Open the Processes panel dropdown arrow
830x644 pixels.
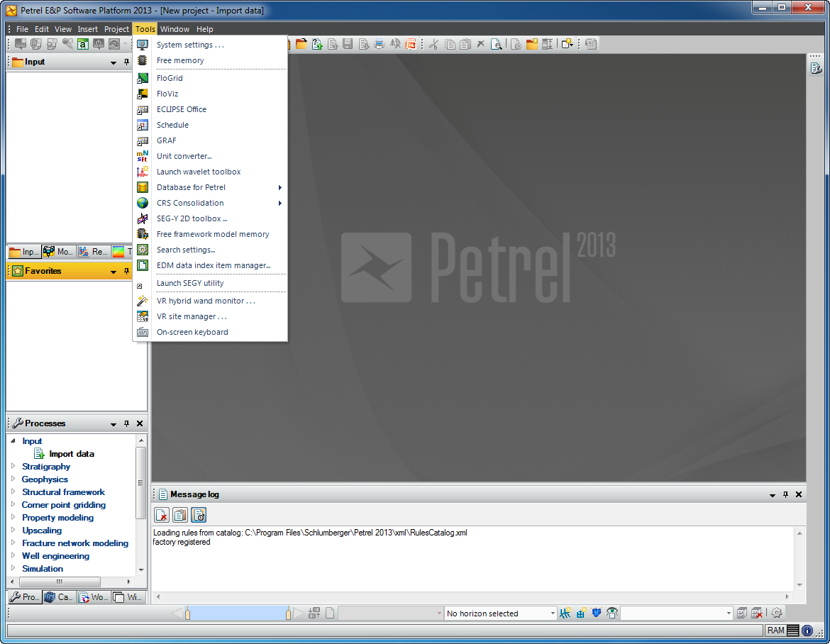point(114,424)
